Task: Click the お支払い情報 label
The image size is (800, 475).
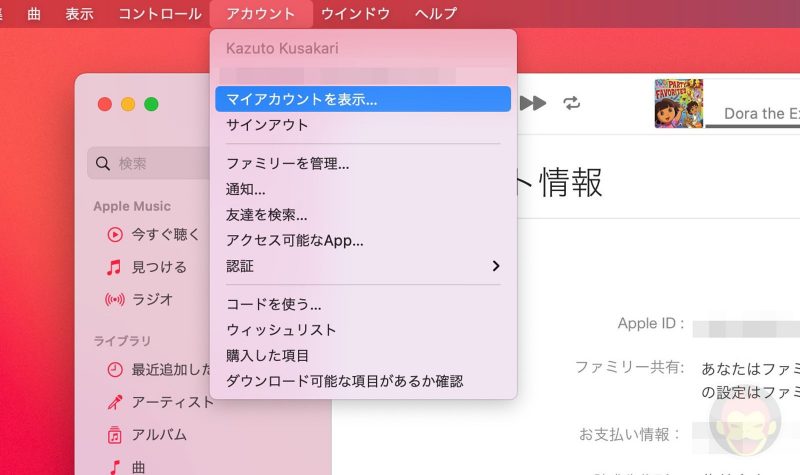Action: click(630, 434)
